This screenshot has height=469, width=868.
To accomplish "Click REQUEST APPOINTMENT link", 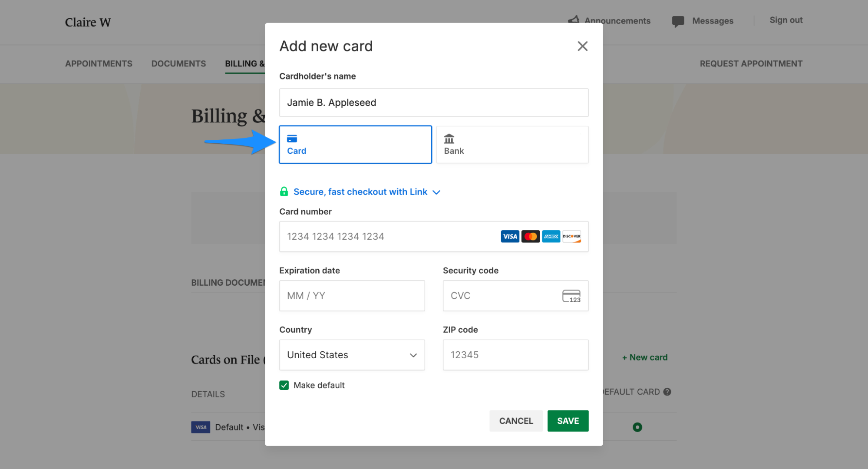I will click(x=751, y=63).
